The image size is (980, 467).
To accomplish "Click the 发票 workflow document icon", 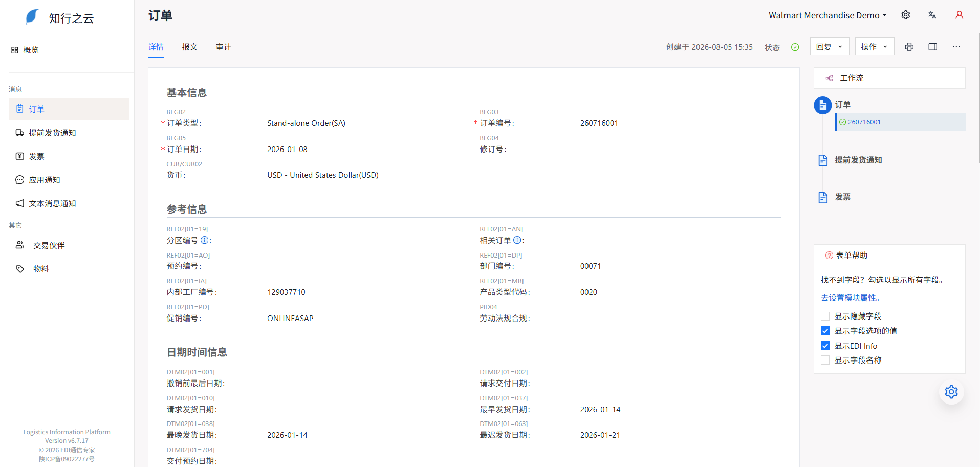I will [x=823, y=197].
